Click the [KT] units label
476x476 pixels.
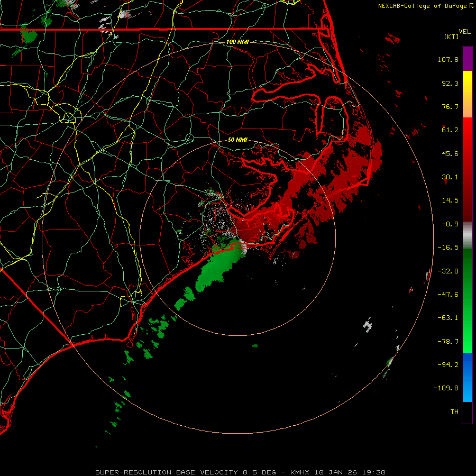[452, 36]
